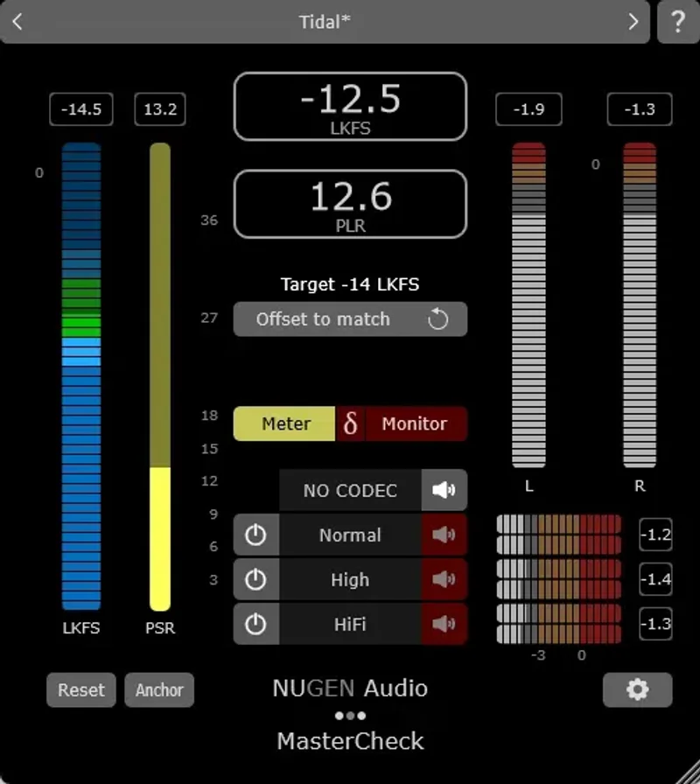Audition HiFi codec via speaker icon
Screen dimensions: 700x784
coord(444,624)
